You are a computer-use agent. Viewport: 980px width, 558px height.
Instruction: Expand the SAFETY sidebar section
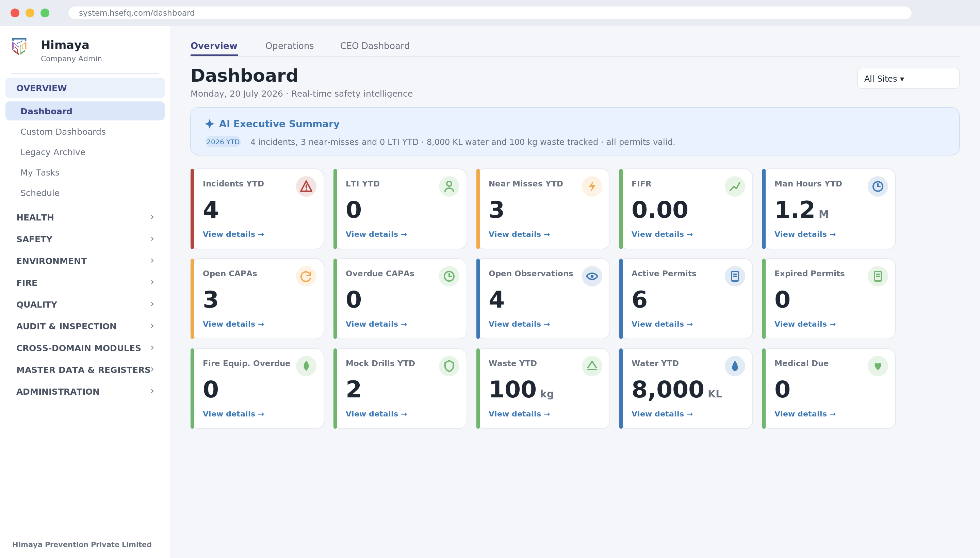click(x=85, y=239)
